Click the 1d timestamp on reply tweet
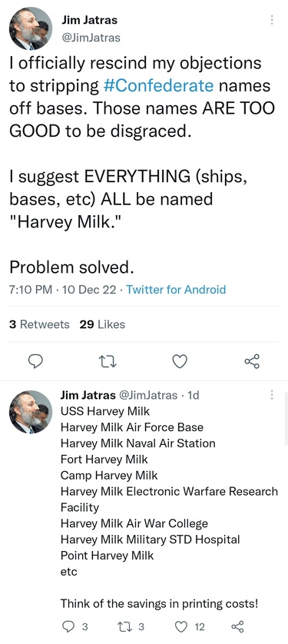Image resolution: width=288 pixels, height=644 pixels. [x=193, y=396]
